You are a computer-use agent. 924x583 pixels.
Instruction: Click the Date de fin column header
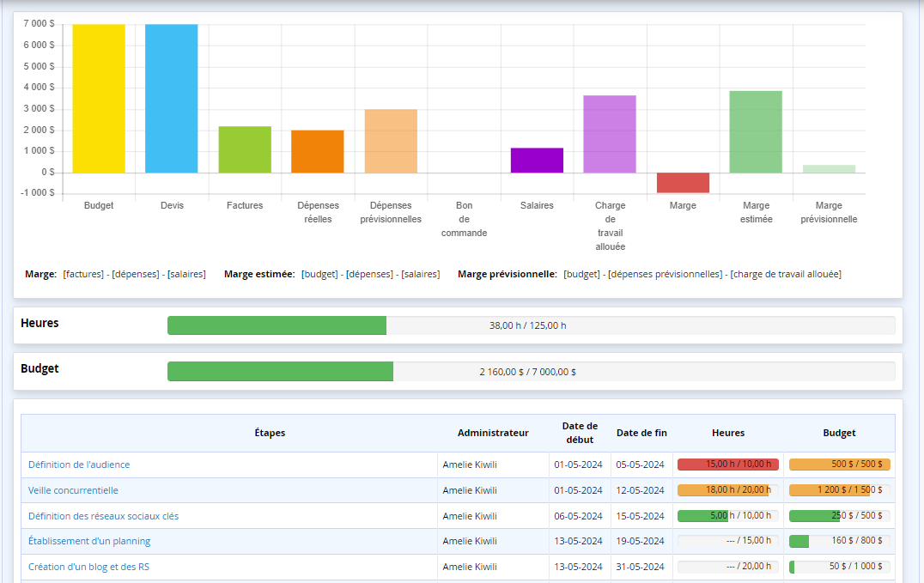(x=641, y=433)
